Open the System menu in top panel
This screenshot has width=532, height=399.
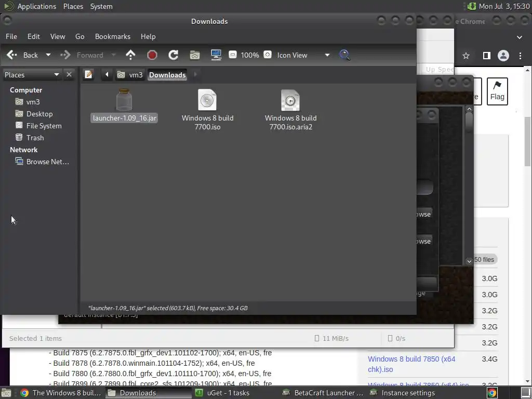coord(101,6)
